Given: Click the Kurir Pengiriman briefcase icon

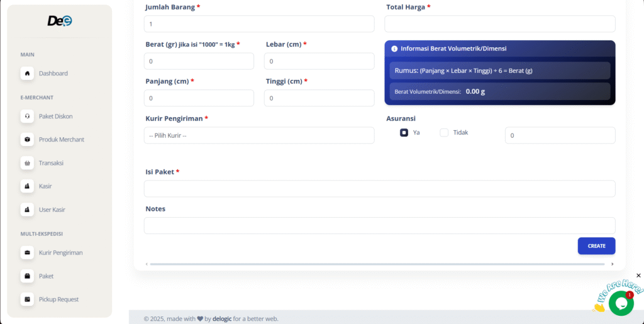Looking at the screenshot, I should pos(27,252).
